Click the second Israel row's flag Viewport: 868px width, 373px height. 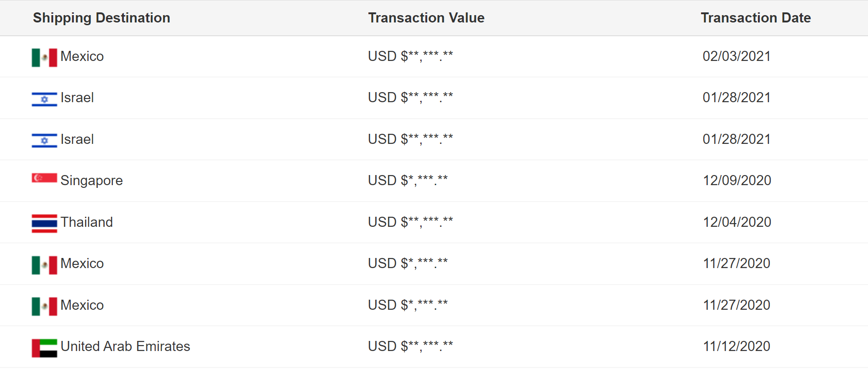click(45, 141)
